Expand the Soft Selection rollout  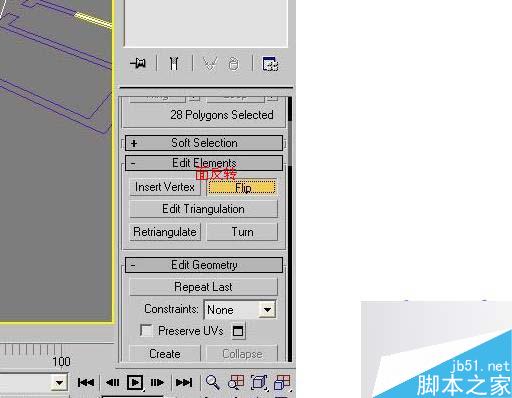[x=204, y=143]
